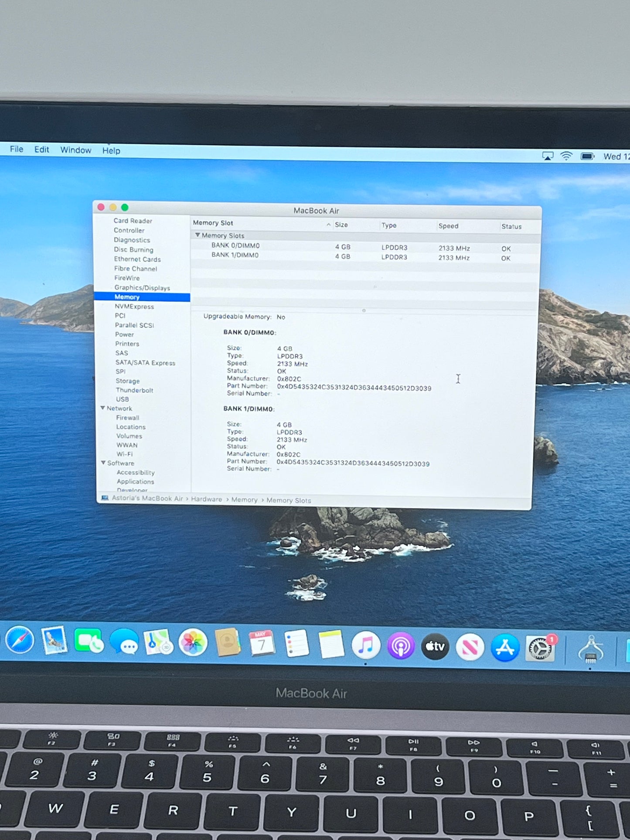This screenshot has width=630, height=840.
Task: Launch Music app in the Dock
Action: coord(366,646)
